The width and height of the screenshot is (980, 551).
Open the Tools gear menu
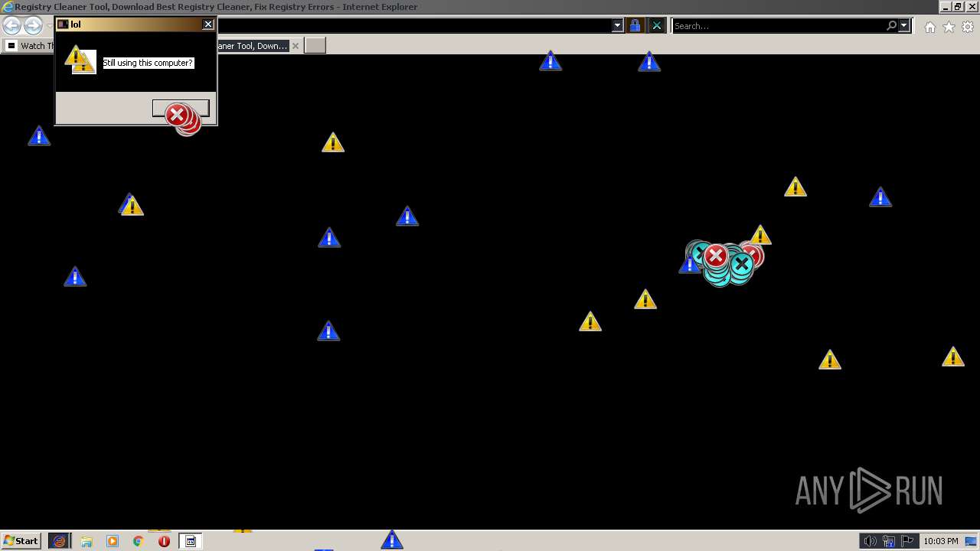pos(968,27)
